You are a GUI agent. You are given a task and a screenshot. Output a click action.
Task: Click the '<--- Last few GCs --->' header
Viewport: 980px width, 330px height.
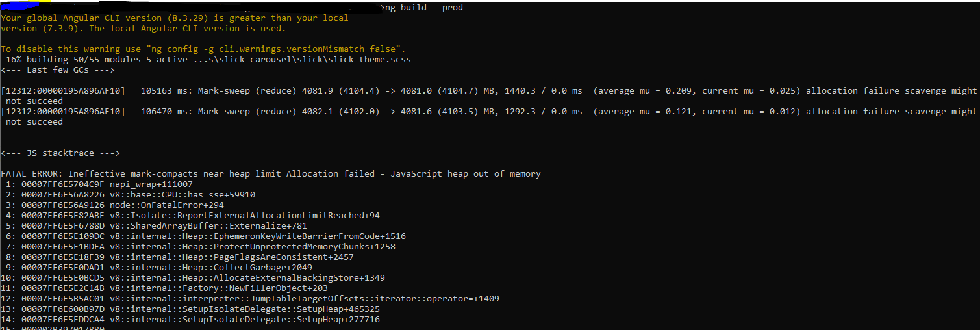58,70
